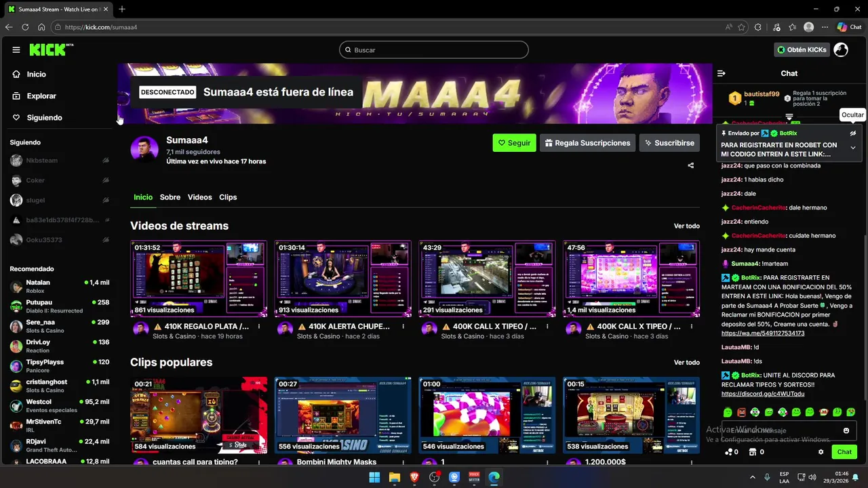Viewport: 868px width, 488px height.
Task: Hide the pinned BotRix message
Action: tap(853, 134)
